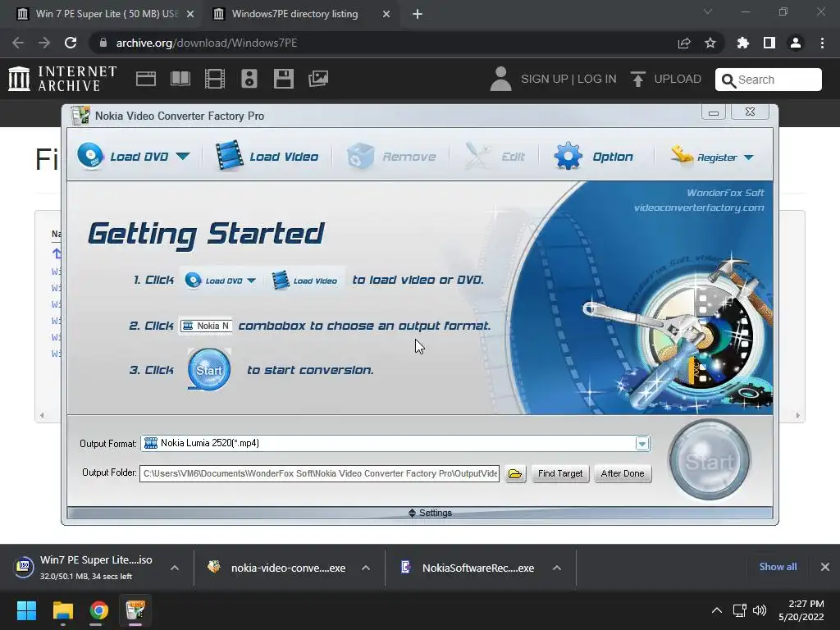
Task: Open Internet Archive web icon
Action: [146, 79]
